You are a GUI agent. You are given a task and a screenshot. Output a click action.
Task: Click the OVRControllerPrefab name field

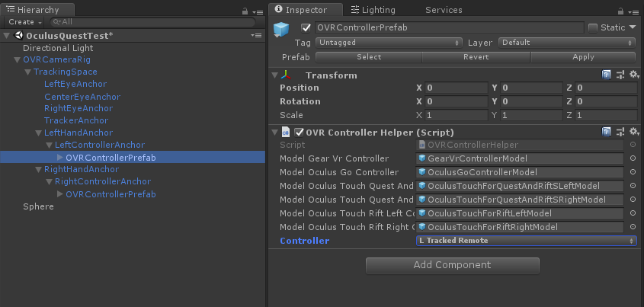(x=450, y=27)
